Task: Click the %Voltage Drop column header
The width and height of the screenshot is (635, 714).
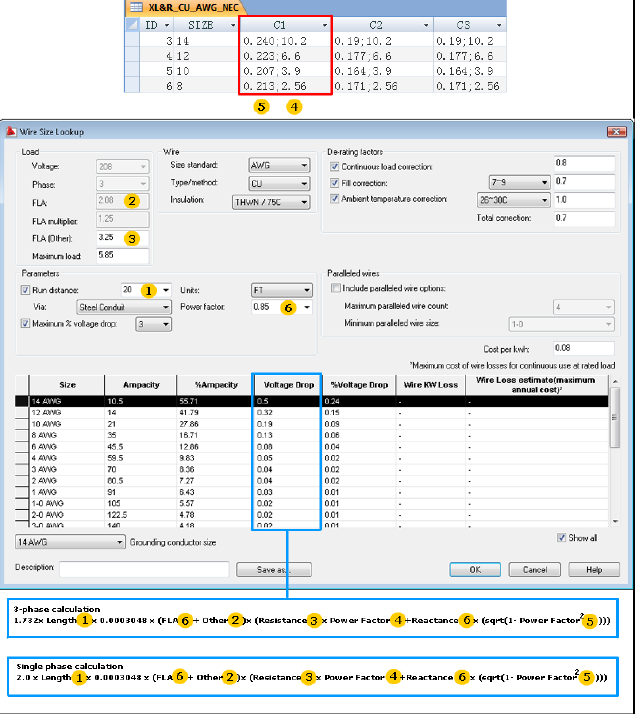Action: pyautogui.click(x=359, y=385)
